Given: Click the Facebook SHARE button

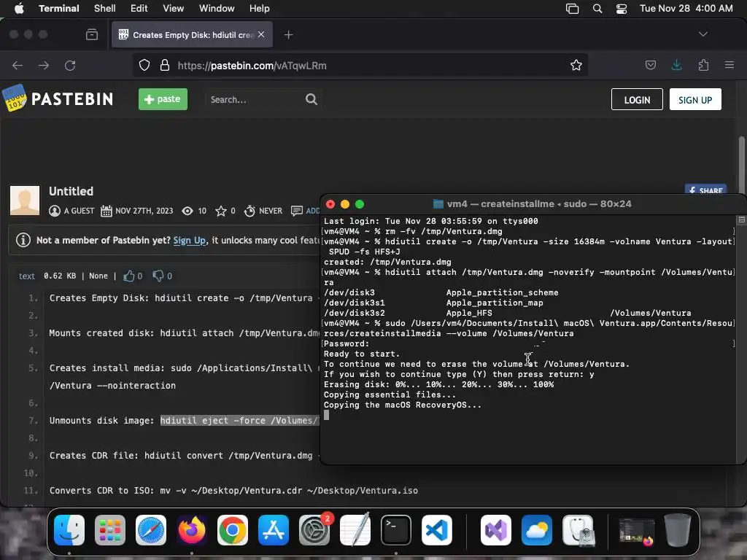Looking at the screenshot, I should (x=705, y=190).
